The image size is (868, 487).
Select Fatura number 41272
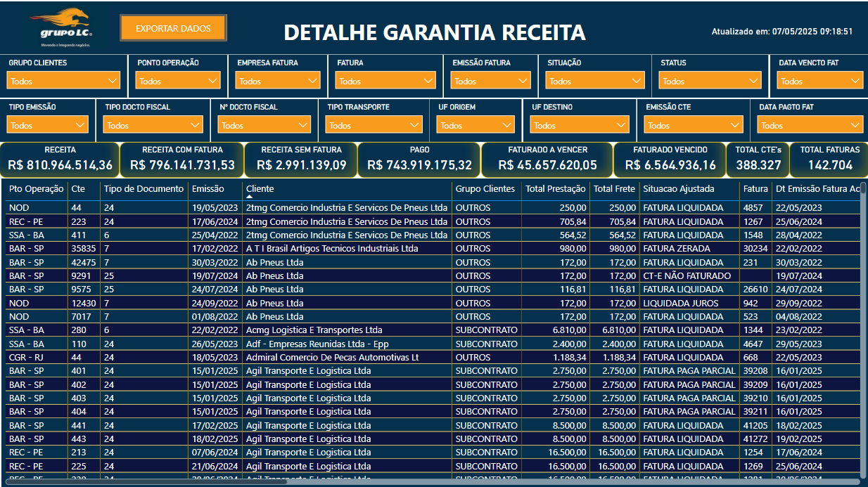coord(756,439)
